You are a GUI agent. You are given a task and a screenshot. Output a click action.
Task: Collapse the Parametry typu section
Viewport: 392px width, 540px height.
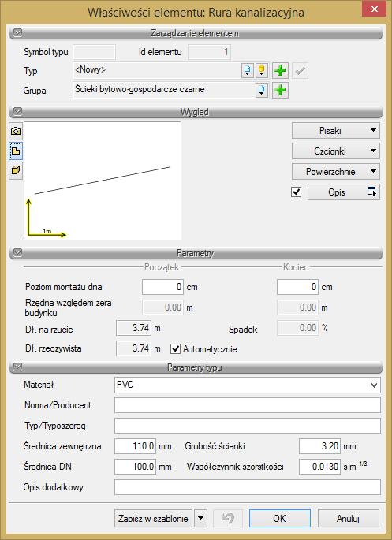pyautogui.click(x=17, y=367)
